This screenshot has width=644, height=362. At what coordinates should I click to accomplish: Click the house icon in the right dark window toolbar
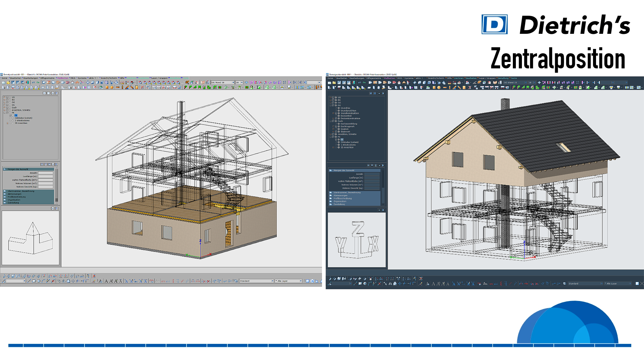[399, 82]
